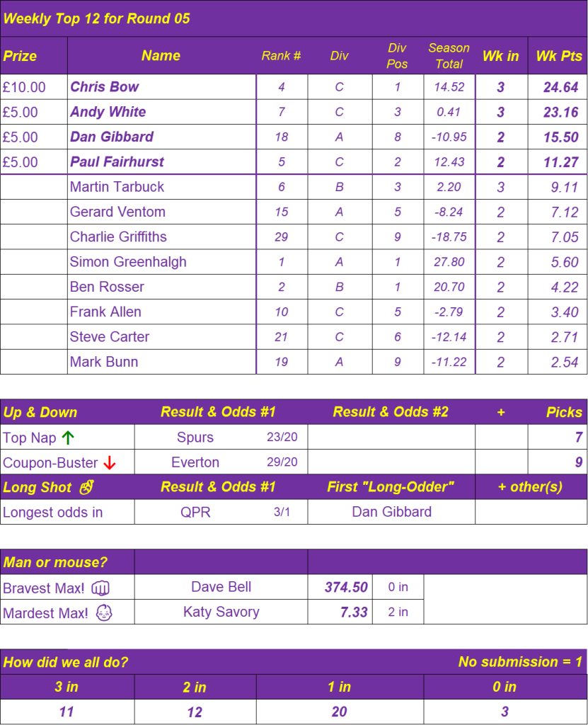
Task: Click count 20 under 1 in
Action: click(340, 712)
